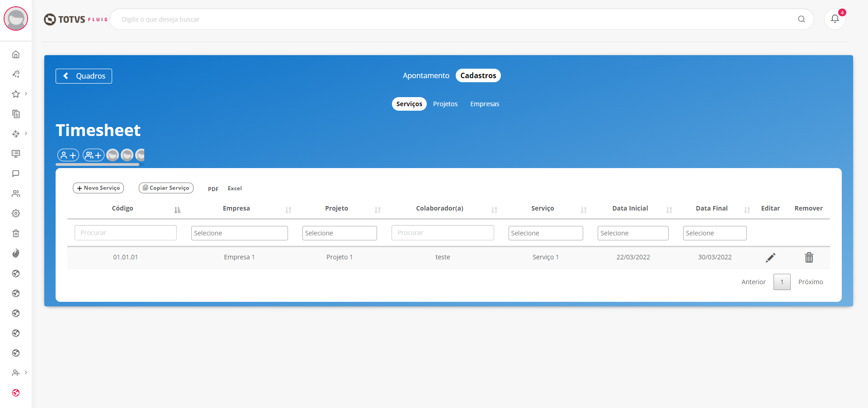The width and height of the screenshot is (868, 408).
Task: Sort table by Código column icon
Action: click(177, 210)
